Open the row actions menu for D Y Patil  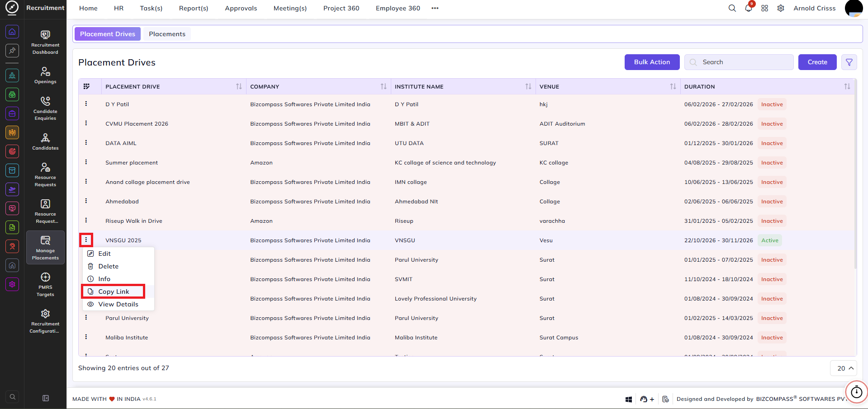pyautogui.click(x=86, y=104)
